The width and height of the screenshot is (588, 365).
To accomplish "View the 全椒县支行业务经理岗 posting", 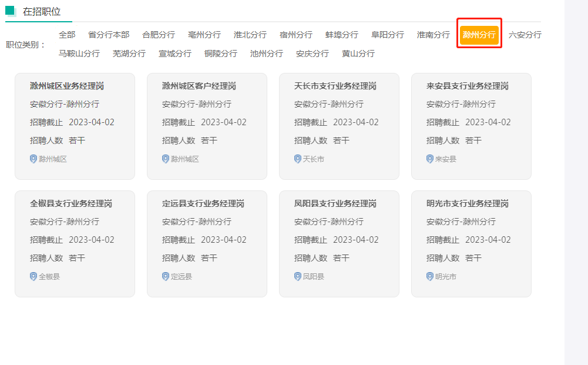I will [71, 204].
